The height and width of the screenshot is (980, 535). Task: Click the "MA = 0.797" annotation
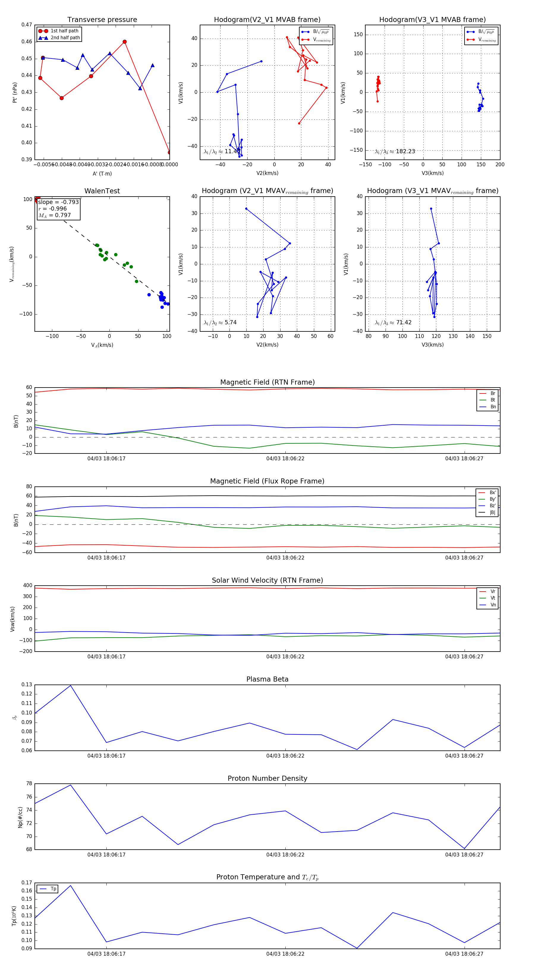click(x=54, y=215)
